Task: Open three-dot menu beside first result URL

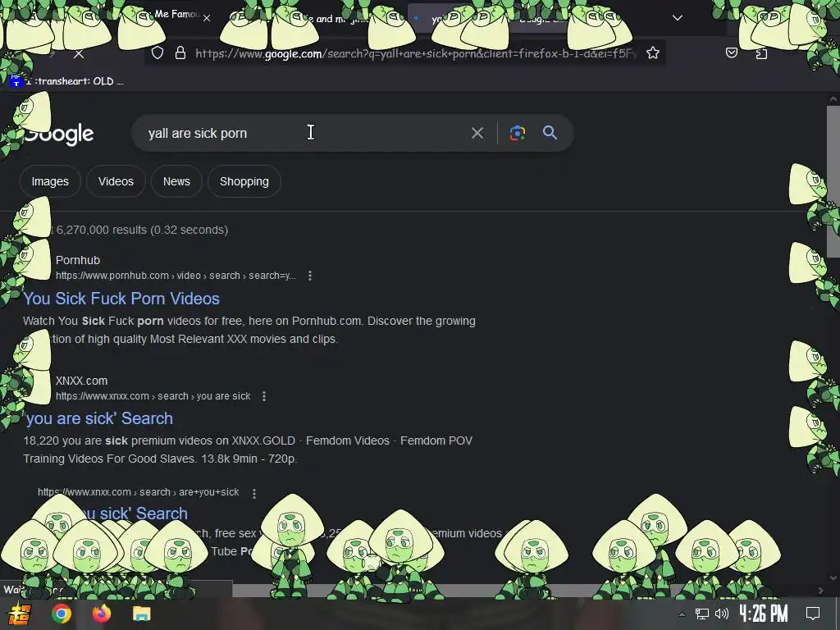Action: pyautogui.click(x=310, y=276)
